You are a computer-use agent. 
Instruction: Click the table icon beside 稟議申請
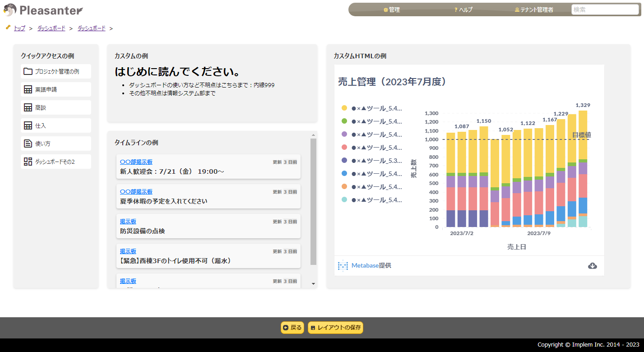click(x=28, y=89)
